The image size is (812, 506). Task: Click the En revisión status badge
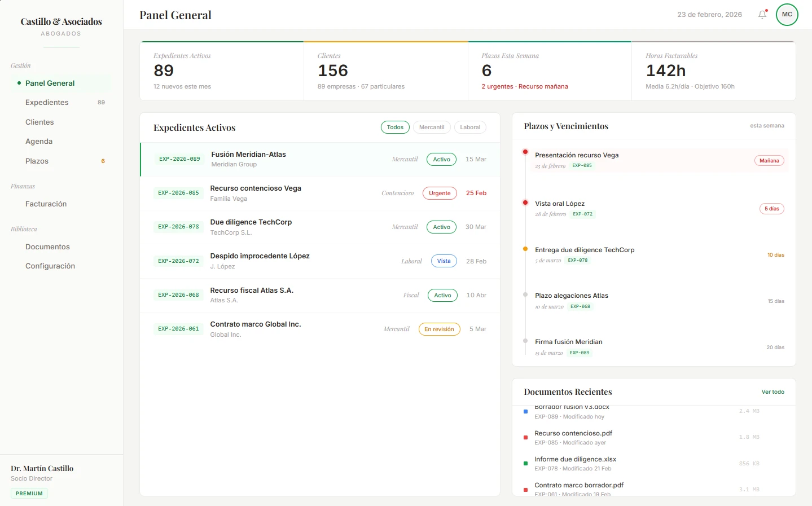(439, 329)
